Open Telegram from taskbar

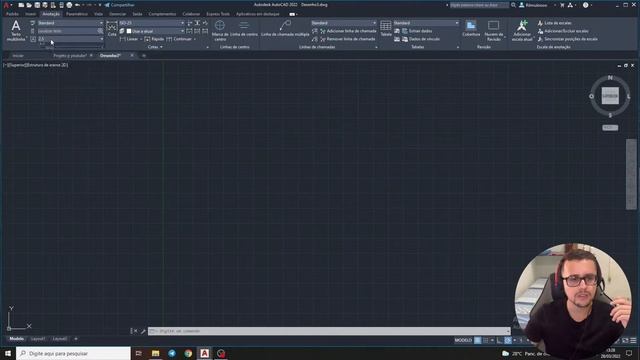pyautogui.click(x=172, y=353)
